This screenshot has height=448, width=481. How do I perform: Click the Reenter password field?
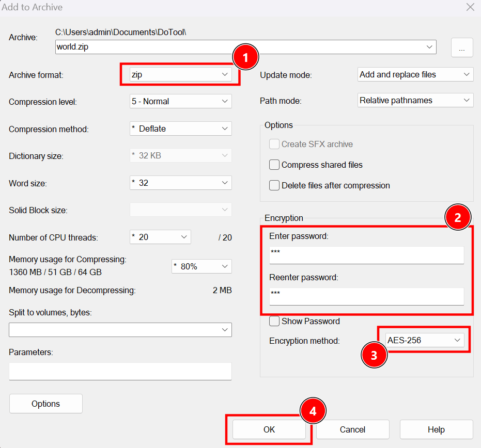(x=367, y=296)
